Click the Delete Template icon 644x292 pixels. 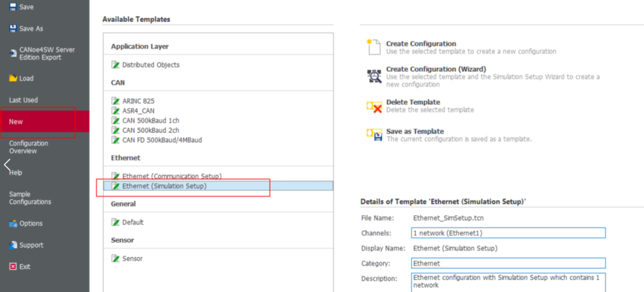click(374, 107)
